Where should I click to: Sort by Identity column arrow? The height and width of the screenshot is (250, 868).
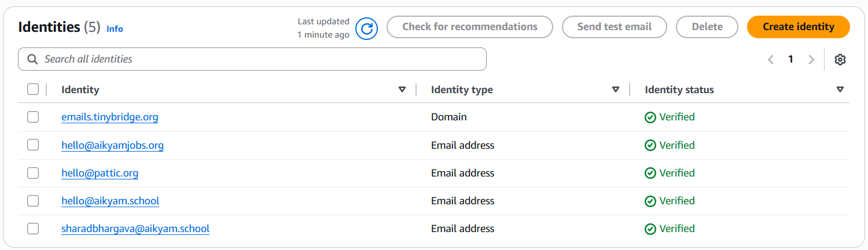(402, 90)
